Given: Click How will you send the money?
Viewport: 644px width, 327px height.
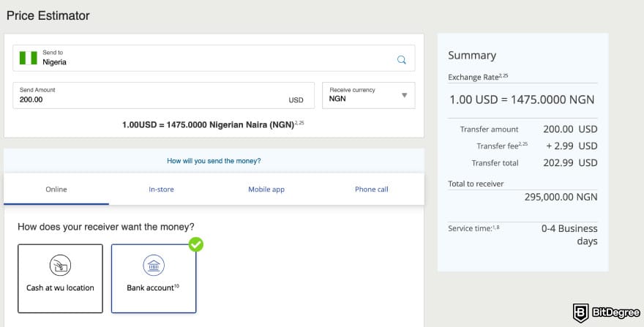Looking at the screenshot, I should (214, 161).
